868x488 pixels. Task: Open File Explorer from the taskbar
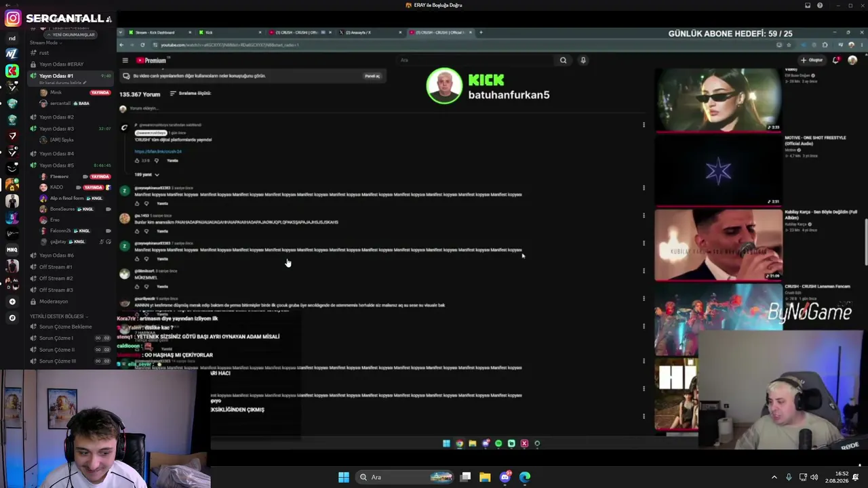pos(485,477)
